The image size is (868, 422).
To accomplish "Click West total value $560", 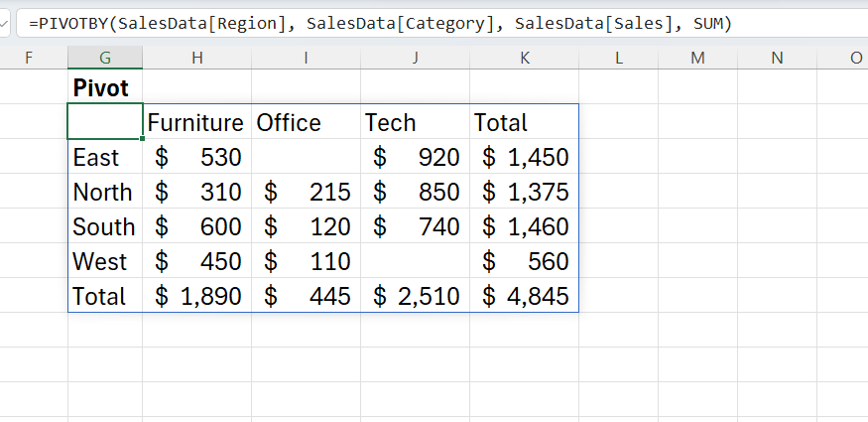I will tap(524, 261).
